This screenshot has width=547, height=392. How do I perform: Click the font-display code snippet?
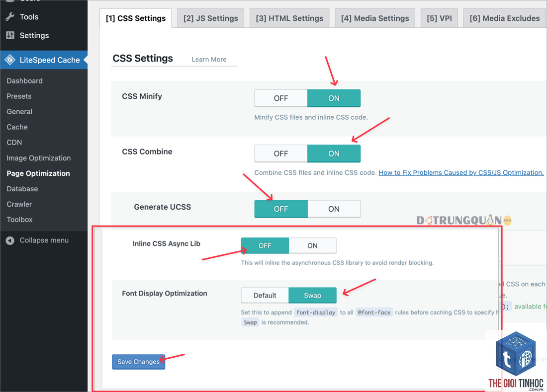click(x=316, y=312)
